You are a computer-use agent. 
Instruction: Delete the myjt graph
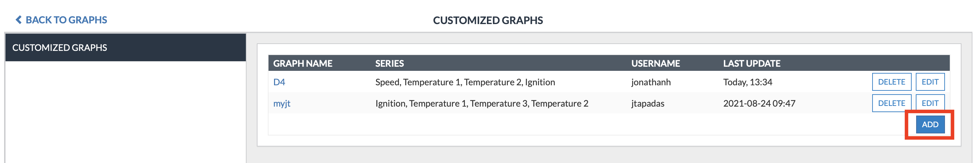891,103
